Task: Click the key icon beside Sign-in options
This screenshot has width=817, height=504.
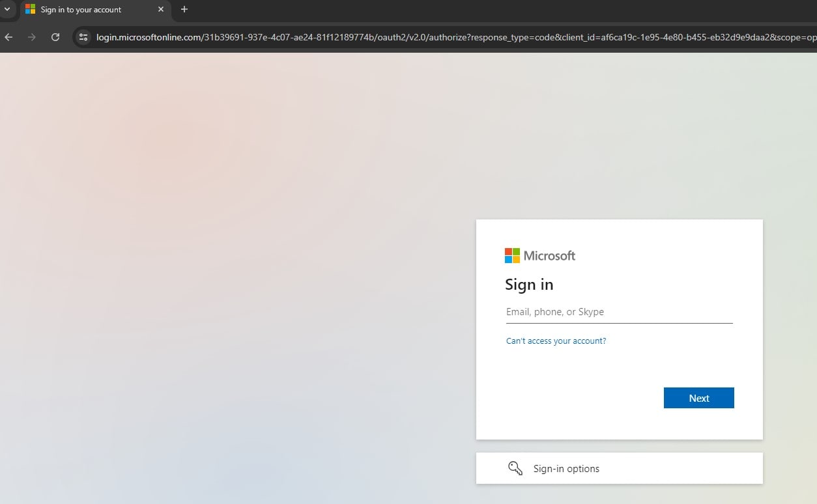Action: pyautogui.click(x=515, y=468)
